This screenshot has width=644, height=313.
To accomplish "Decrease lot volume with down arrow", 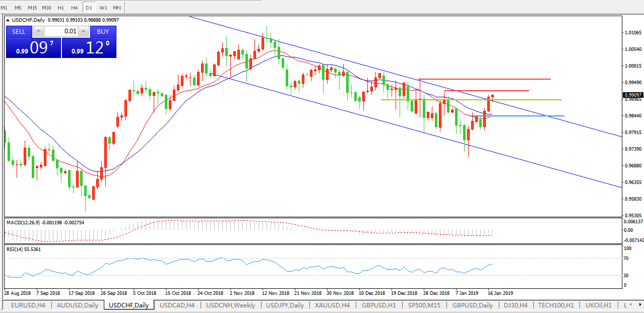I will 39,31.
